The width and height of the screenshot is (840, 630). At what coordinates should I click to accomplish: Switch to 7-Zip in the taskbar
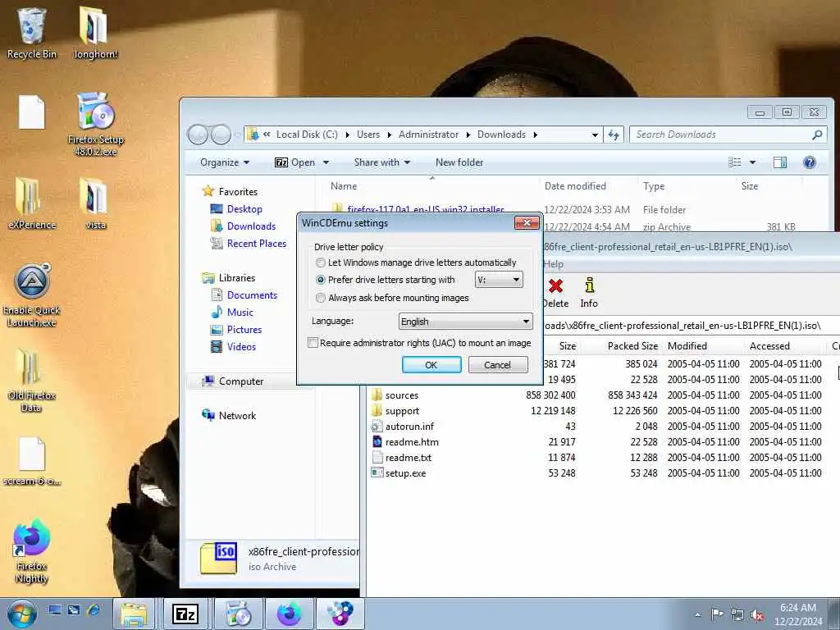[185, 614]
